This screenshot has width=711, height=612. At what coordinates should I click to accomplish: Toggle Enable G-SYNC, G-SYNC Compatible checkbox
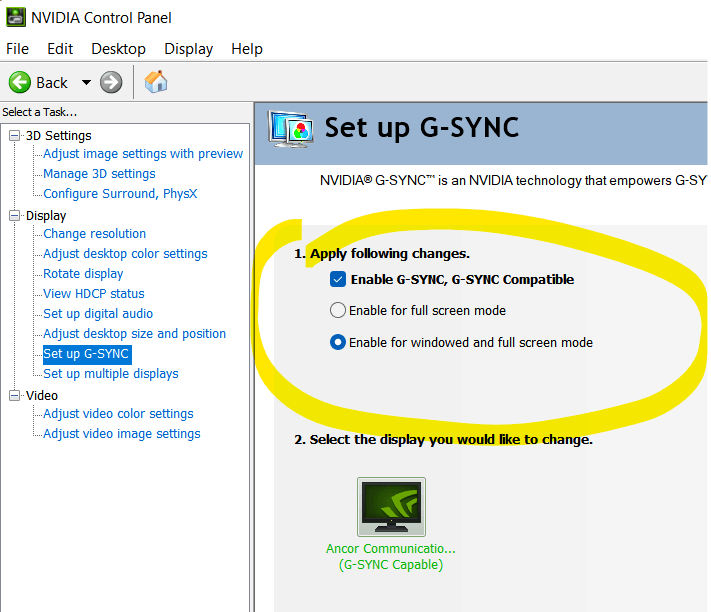coord(338,279)
